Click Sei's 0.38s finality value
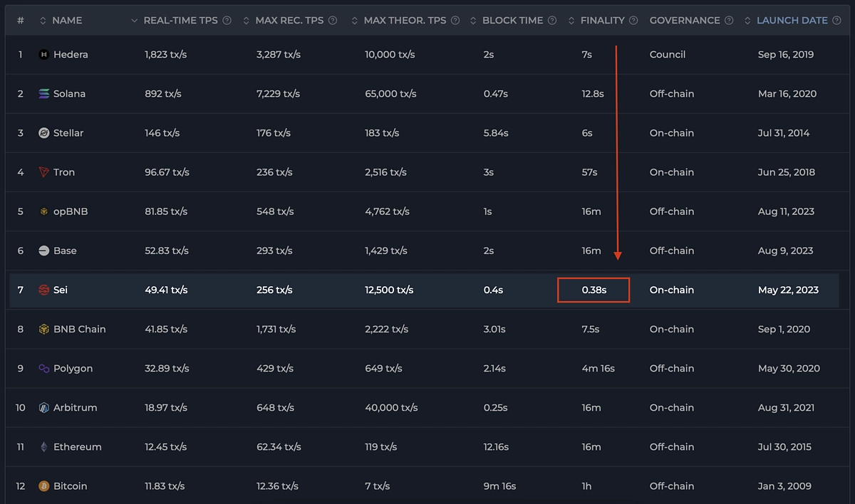Viewport: 855px width, 504px height. point(594,290)
